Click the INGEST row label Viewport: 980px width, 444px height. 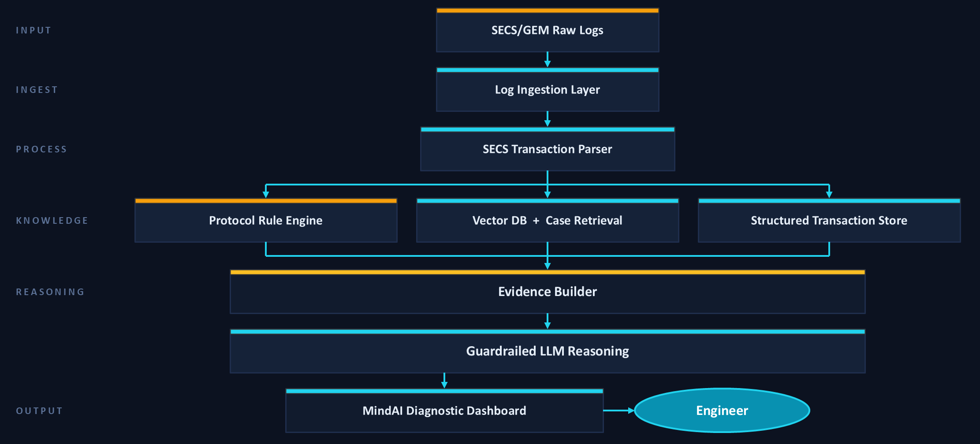coord(37,90)
